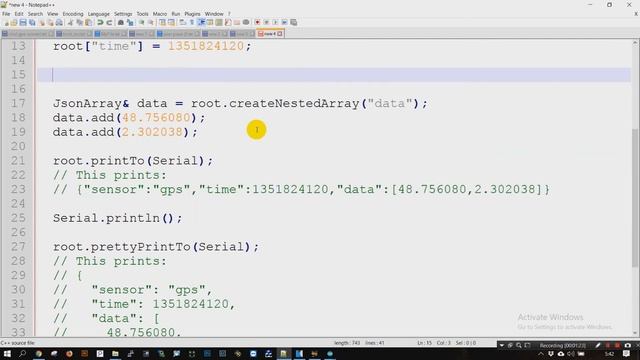Toggle Show All Characters toolbar button
This screenshot has height=360, width=640.
pyautogui.click(x=192, y=22)
